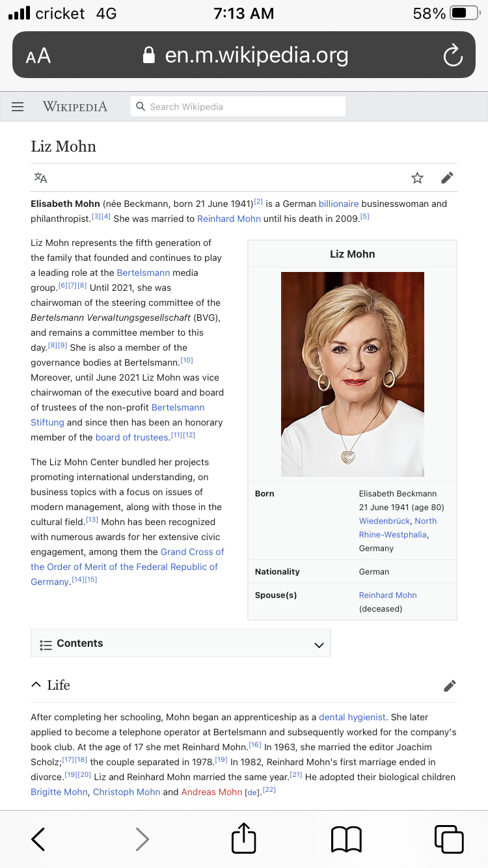Edit the Life section with pencil icon
The width and height of the screenshot is (488, 868).
coord(450,685)
